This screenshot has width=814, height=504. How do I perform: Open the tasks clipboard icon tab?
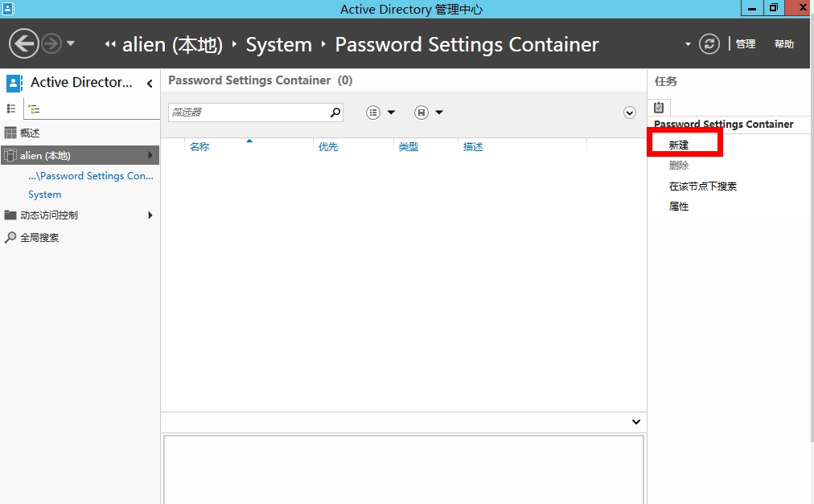659,108
